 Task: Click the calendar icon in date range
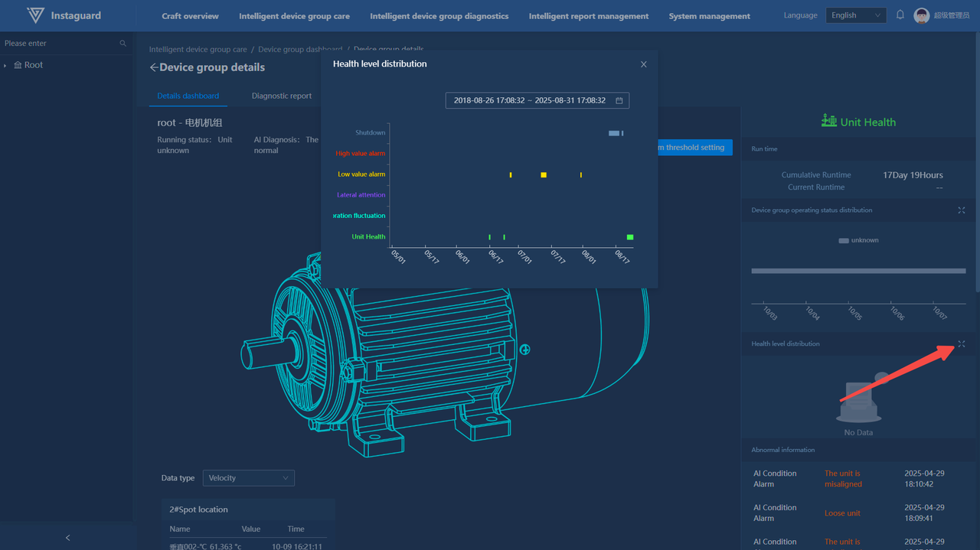tap(619, 100)
